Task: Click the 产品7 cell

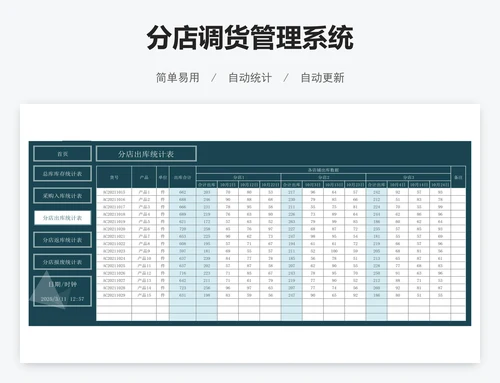Action: pyautogui.click(x=144, y=236)
